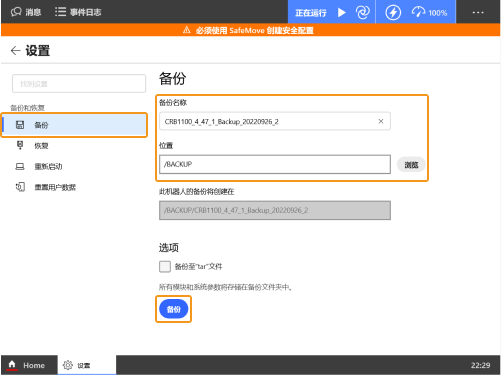The image size is (501, 375).
Task: Click the SafeMove warning triangle icon
Action: pos(187,30)
